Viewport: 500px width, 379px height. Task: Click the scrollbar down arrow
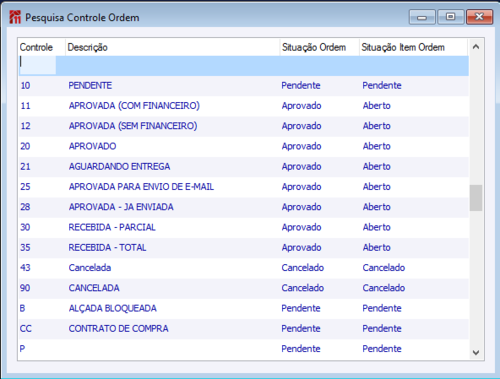click(476, 352)
